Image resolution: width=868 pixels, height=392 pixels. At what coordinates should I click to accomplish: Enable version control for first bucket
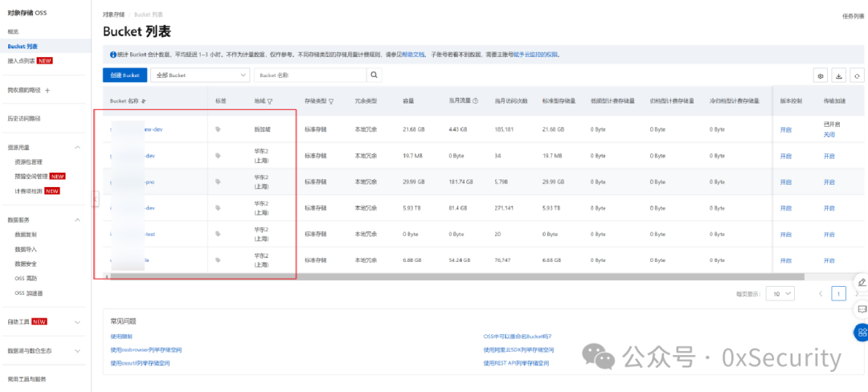[785, 130]
